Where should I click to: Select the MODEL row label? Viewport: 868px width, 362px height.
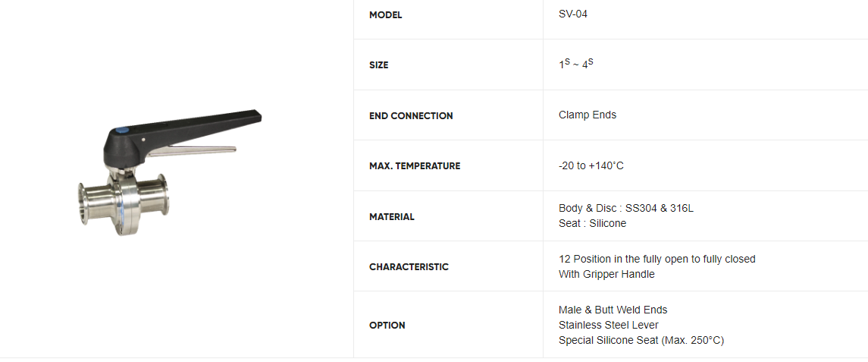[x=385, y=15]
